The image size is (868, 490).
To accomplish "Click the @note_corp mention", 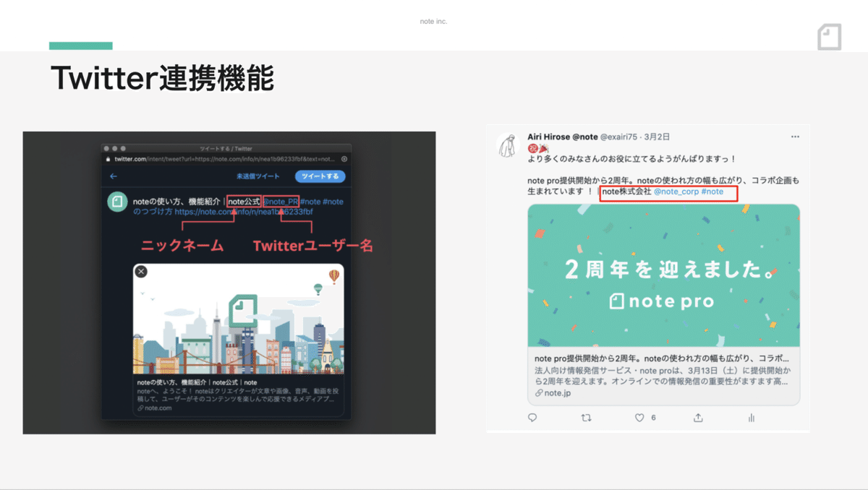I will (x=676, y=192).
